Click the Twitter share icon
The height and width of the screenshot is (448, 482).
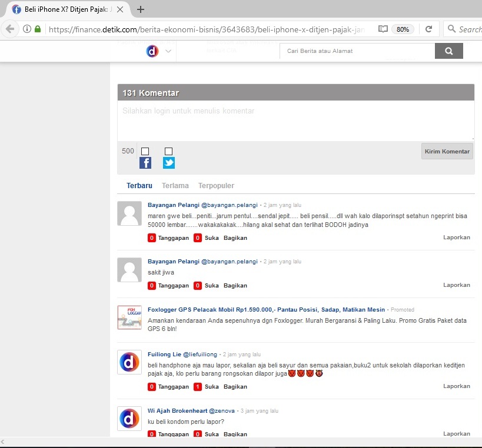click(x=169, y=163)
